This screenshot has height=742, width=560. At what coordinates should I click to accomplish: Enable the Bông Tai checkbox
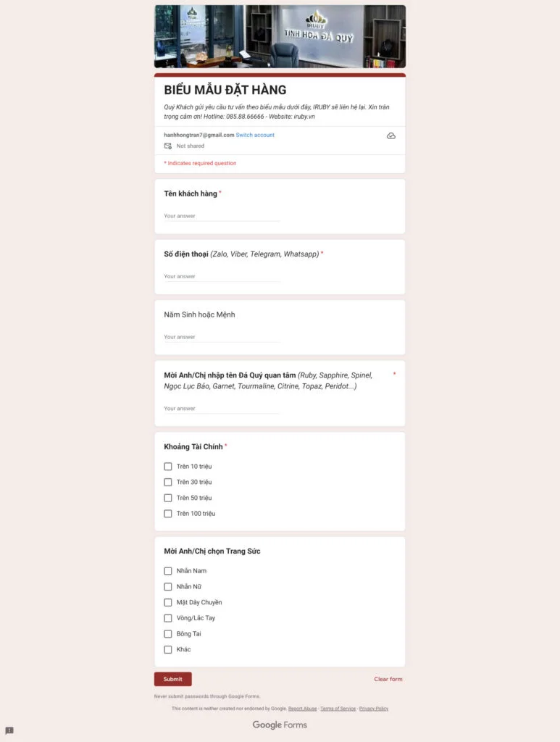click(x=168, y=634)
